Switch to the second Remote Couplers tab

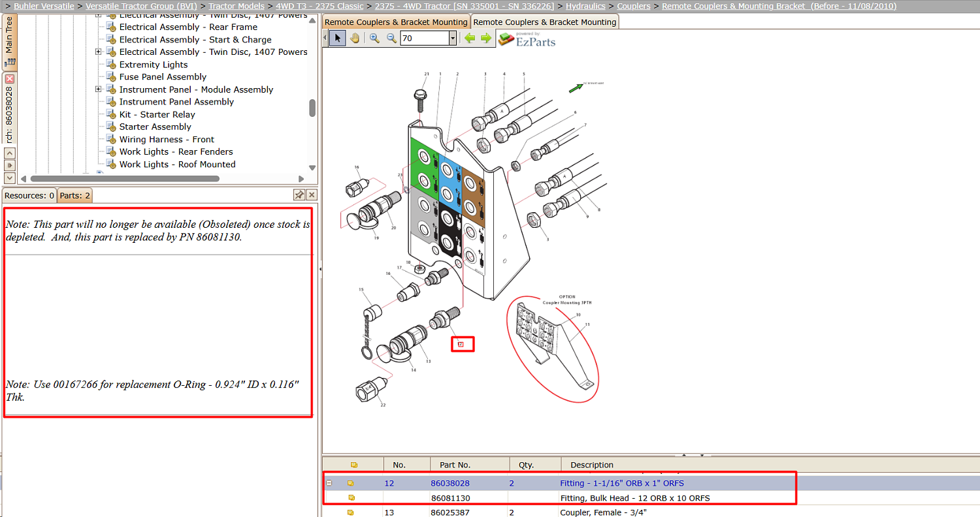point(545,22)
